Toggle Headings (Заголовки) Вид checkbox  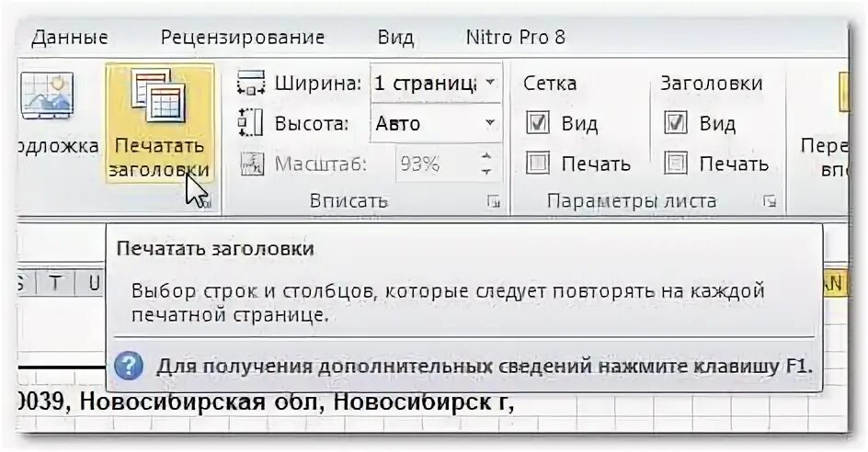click(x=676, y=123)
